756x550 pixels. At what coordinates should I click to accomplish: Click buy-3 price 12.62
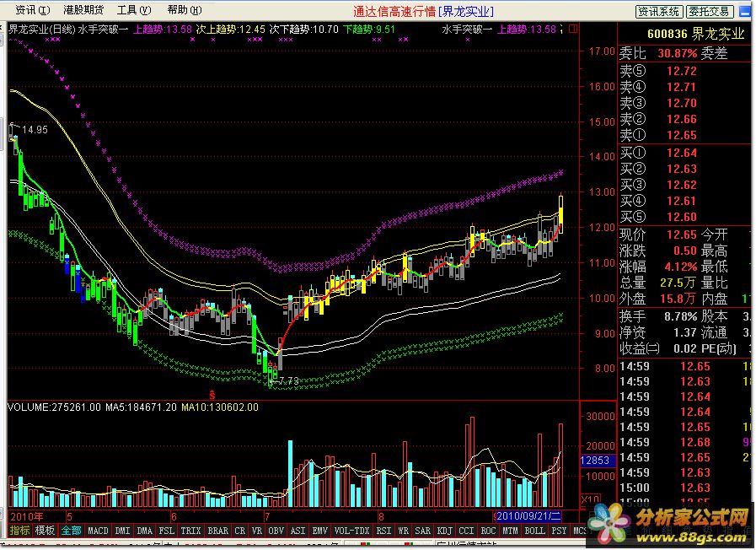682,185
